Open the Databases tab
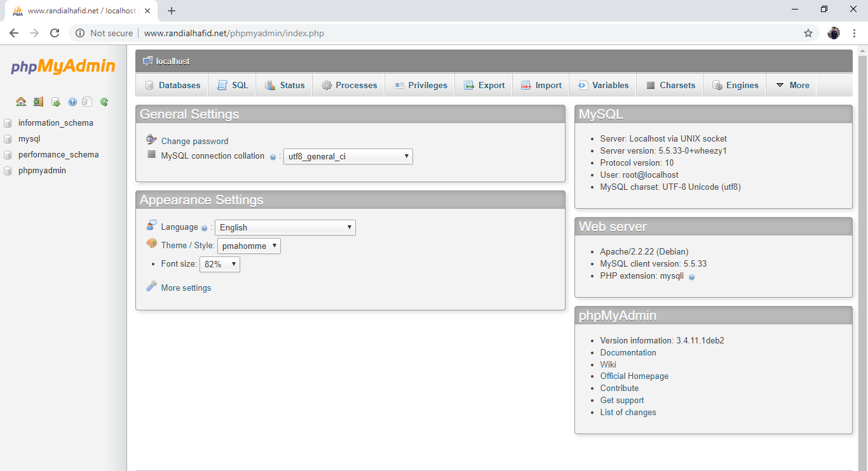Image resolution: width=868 pixels, height=471 pixels. pyautogui.click(x=172, y=85)
